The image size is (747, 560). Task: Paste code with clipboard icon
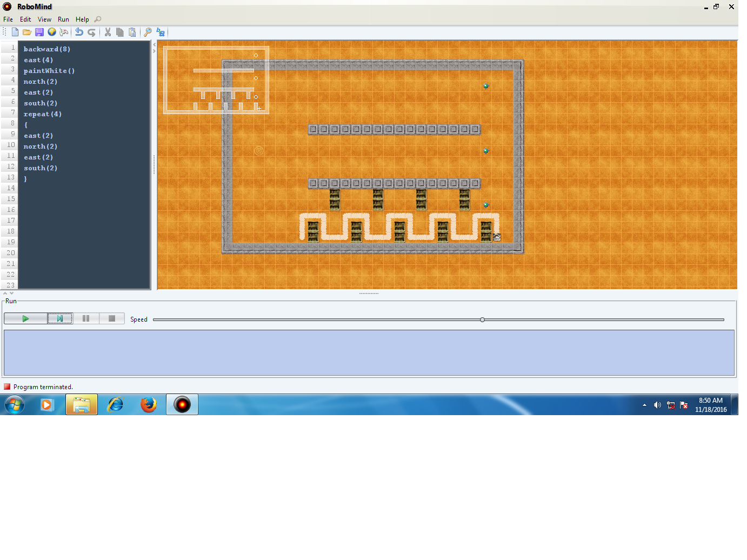(x=132, y=32)
